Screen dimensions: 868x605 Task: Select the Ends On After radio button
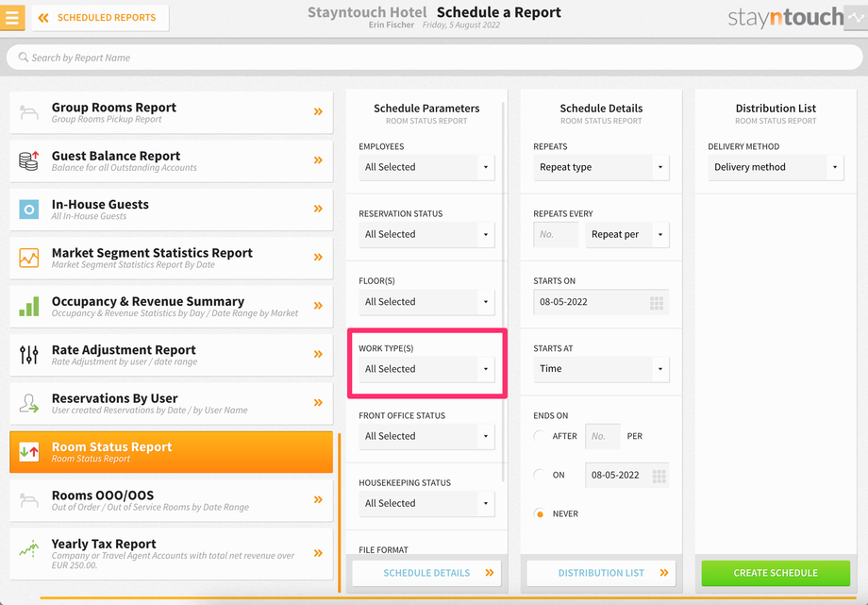click(x=540, y=436)
